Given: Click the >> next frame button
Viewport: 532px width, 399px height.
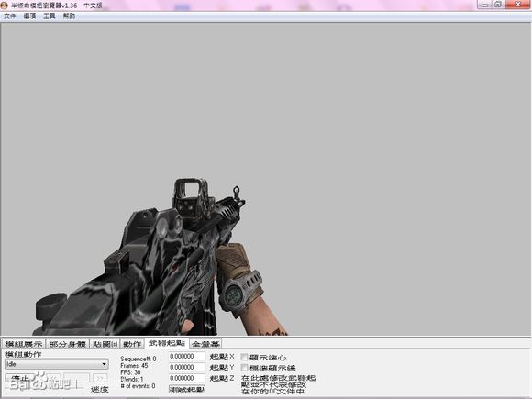Looking at the screenshot, I should [100, 378].
